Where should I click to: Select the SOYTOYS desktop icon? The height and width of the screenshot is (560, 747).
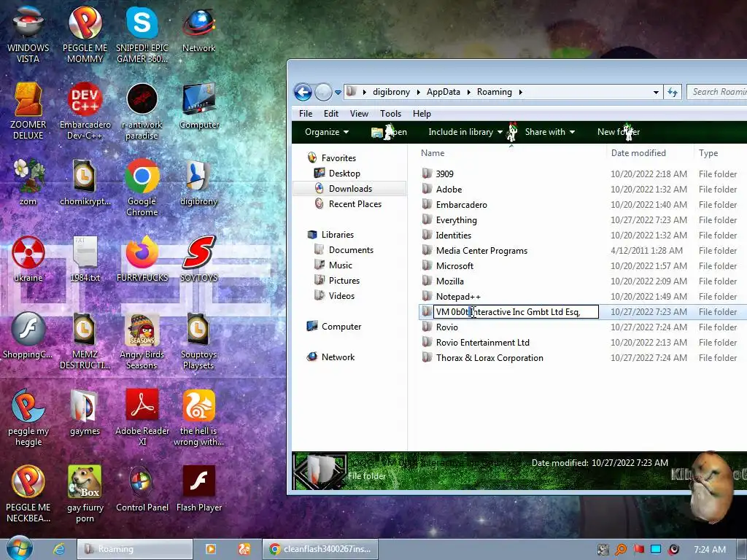pyautogui.click(x=198, y=259)
